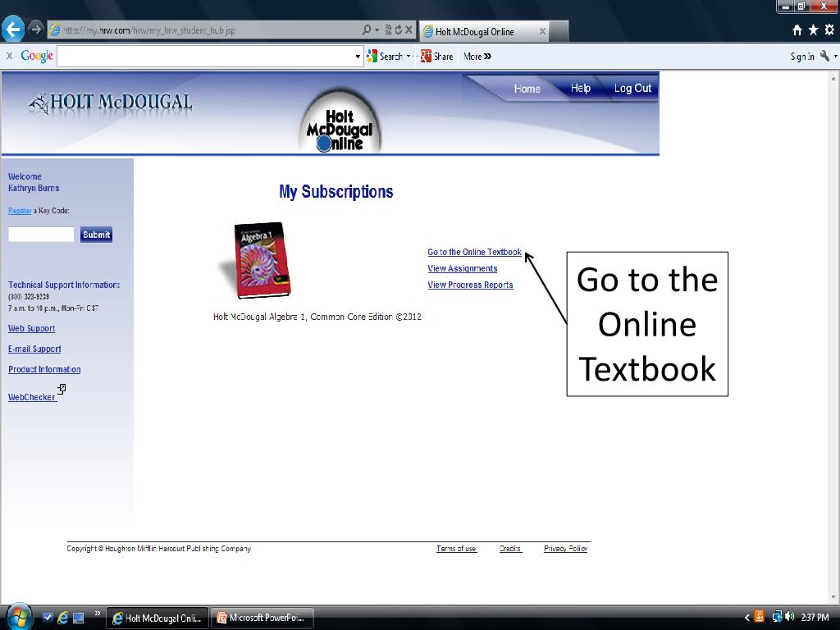
Task: Click inside the Google toolbar search field
Action: pos(206,57)
